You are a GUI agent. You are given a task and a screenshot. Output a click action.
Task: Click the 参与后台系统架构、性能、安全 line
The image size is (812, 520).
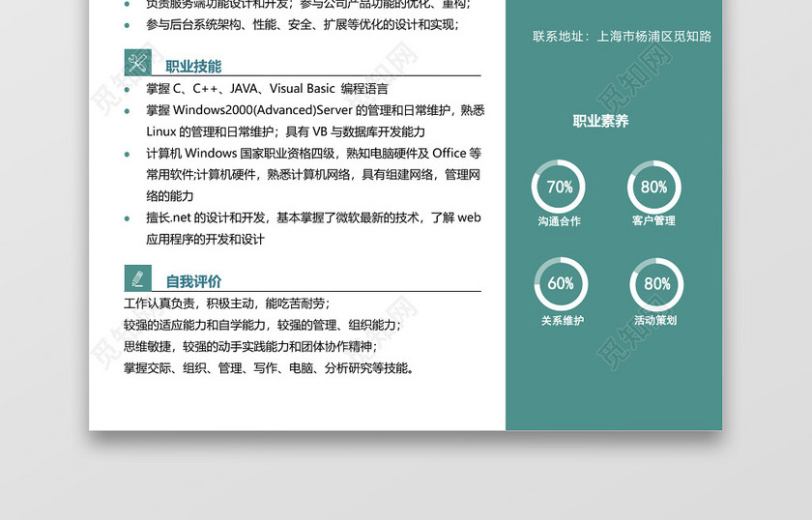click(x=303, y=24)
